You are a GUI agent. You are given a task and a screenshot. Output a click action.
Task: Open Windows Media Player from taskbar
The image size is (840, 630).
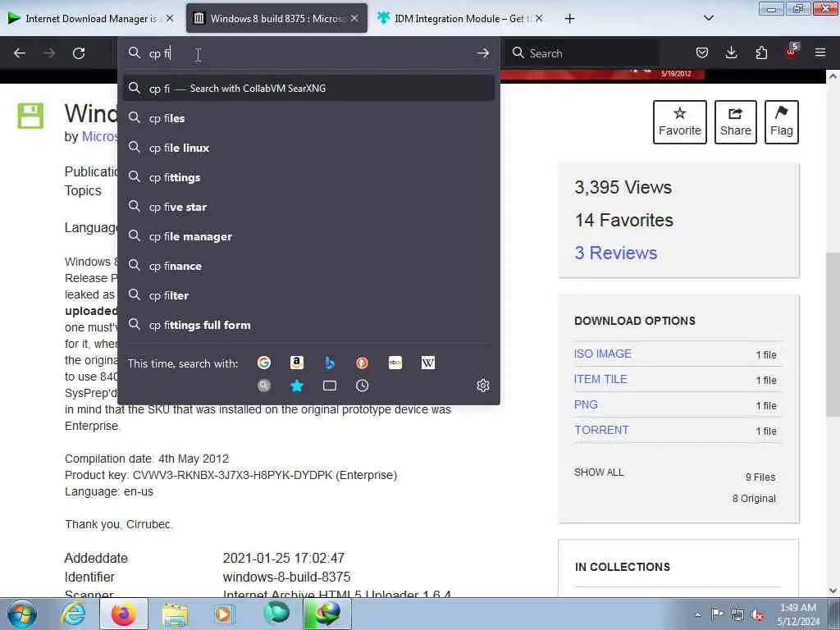coord(224,614)
